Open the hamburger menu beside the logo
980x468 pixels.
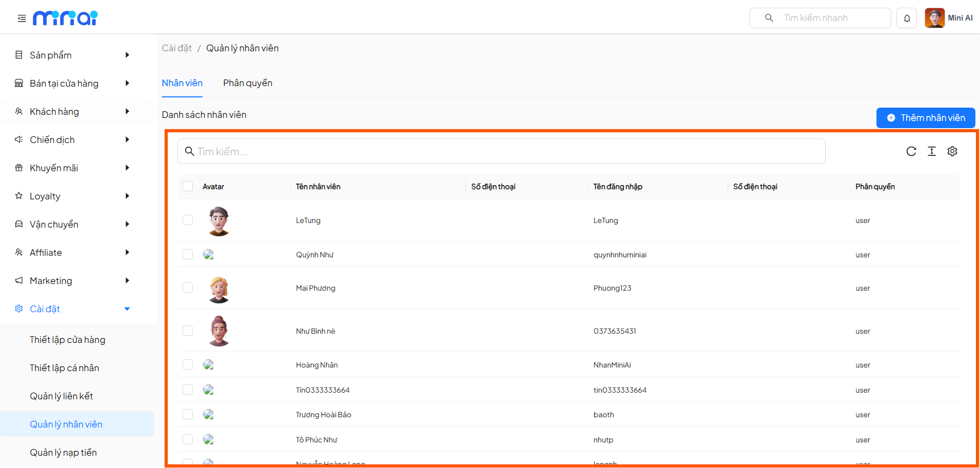pyautogui.click(x=21, y=18)
